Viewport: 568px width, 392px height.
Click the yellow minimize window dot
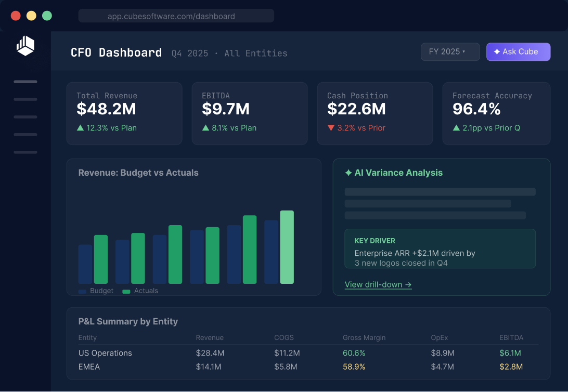32,16
